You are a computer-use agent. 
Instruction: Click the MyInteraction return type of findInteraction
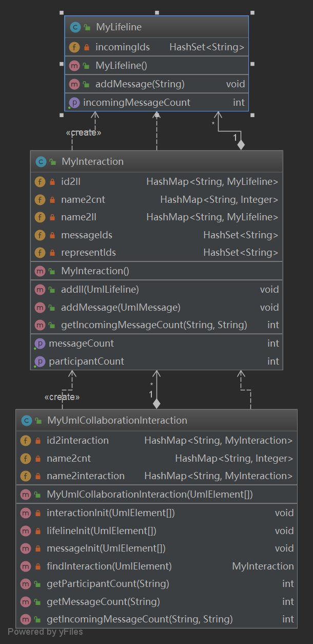263,566
